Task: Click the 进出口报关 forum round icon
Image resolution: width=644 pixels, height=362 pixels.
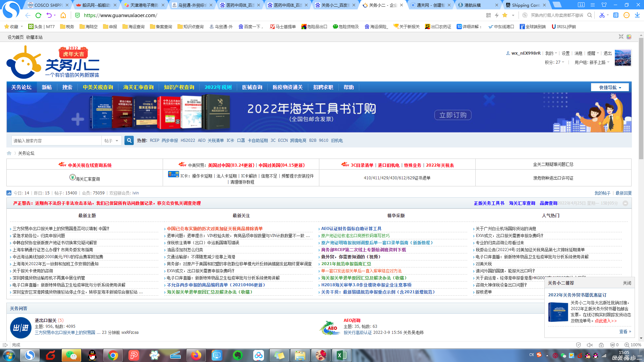Action: click(x=21, y=327)
